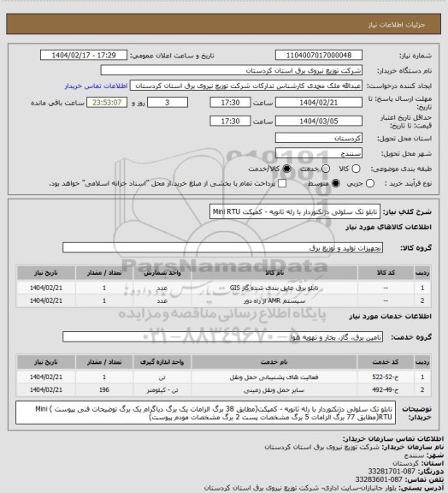The image size is (448, 493).
Task: Click the announcement date field 1404/02/17 - 17:29
Action: 84,56
